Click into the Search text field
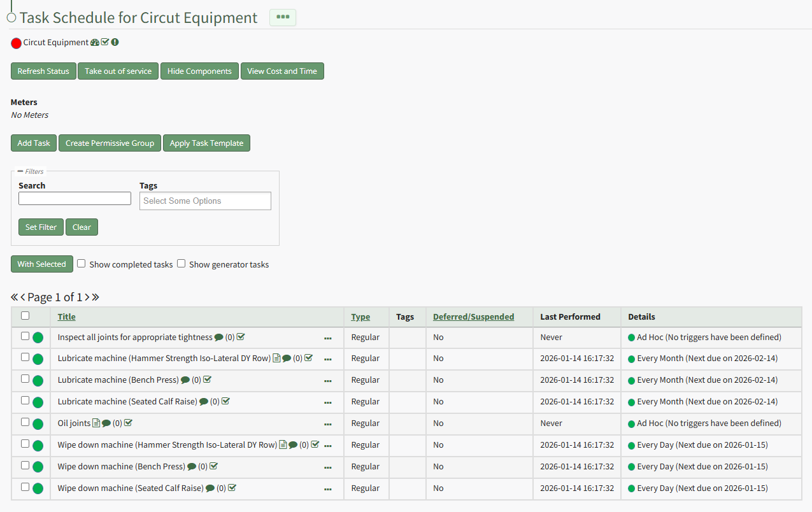Image resolution: width=812 pixels, height=512 pixels. point(75,199)
